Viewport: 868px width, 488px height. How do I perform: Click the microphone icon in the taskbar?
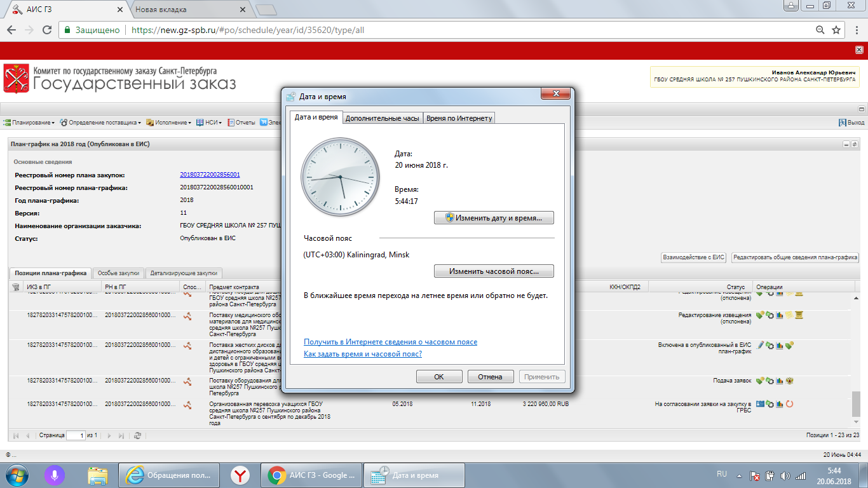pyautogui.click(x=55, y=475)
